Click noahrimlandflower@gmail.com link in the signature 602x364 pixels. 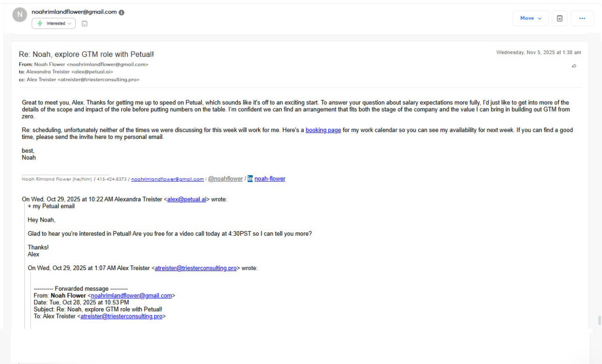167,179
